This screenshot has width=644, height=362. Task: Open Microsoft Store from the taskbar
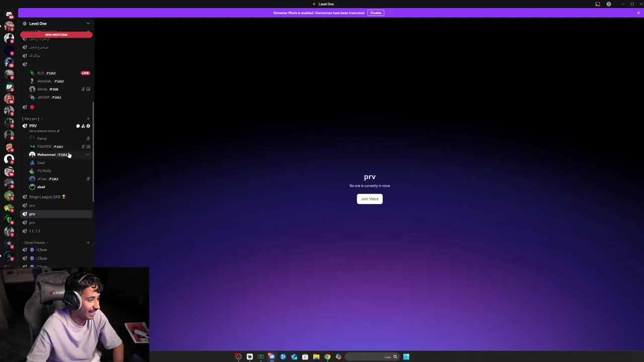pos(305,356)
